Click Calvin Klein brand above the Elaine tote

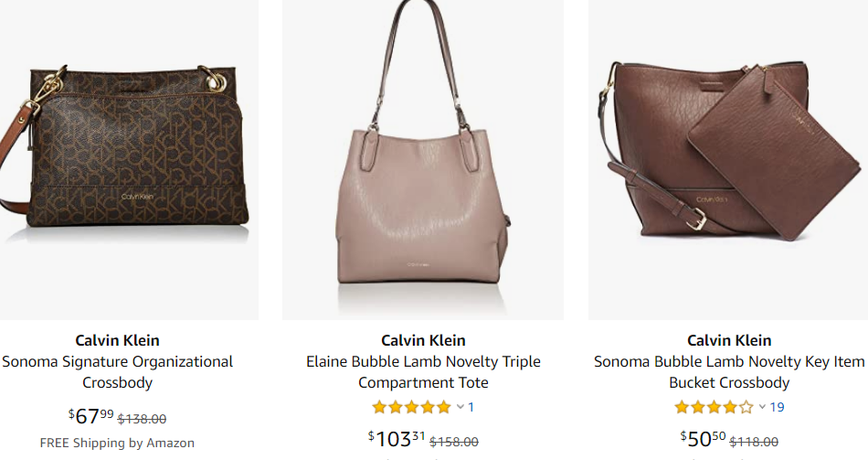pos(423,340)
